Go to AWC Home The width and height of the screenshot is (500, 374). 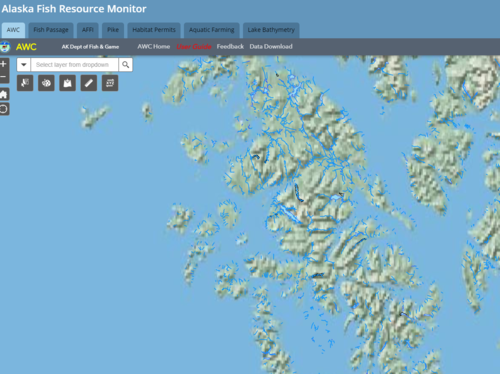154,47
